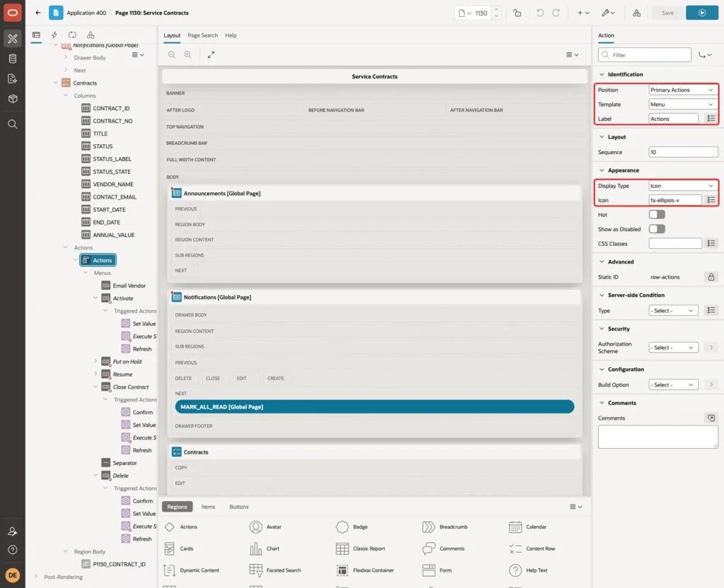Open the Icon picker list button
Viewport: 724px width, 588px height.
[x=711, y=200]
